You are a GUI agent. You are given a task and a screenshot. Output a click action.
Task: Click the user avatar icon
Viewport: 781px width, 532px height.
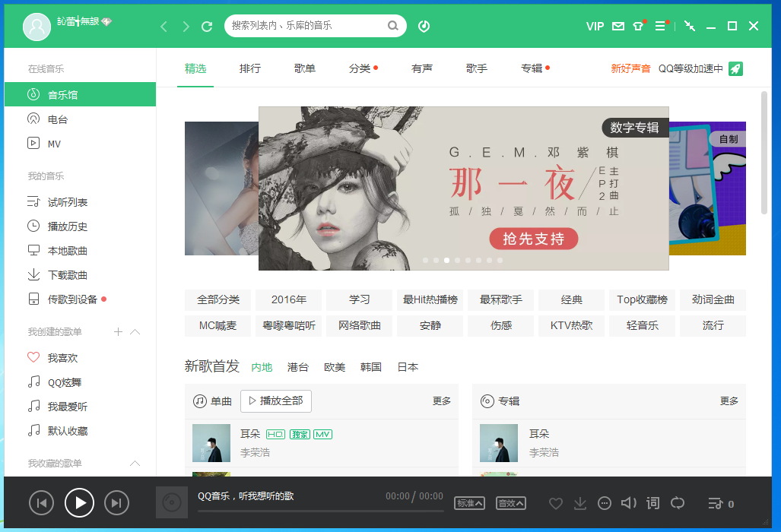pyautogui.click(x=37, y=27)
